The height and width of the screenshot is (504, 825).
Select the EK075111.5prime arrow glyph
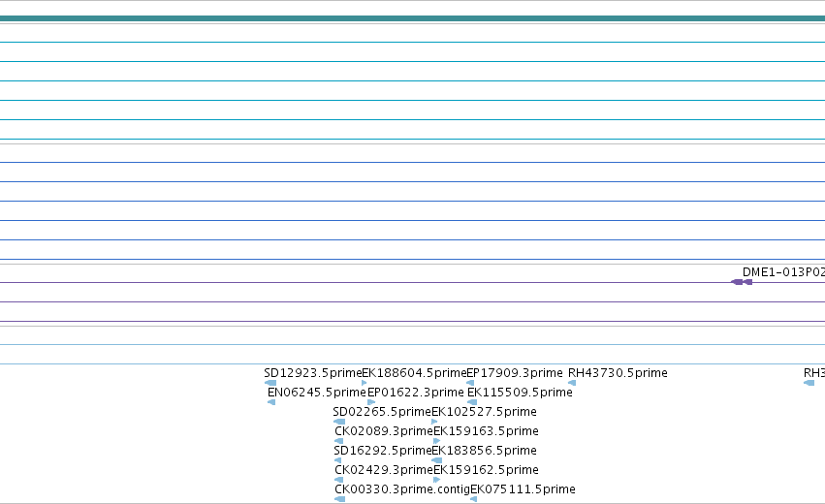click(x=473, y=499)
